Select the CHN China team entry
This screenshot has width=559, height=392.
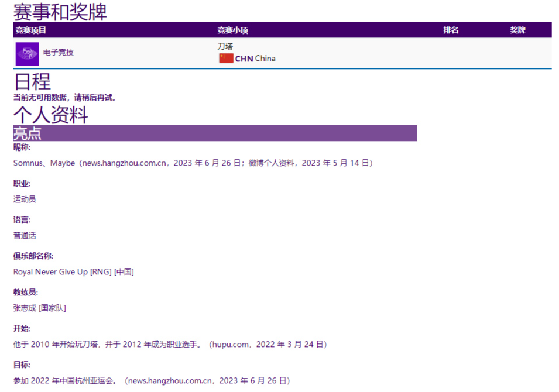[247, 59]
